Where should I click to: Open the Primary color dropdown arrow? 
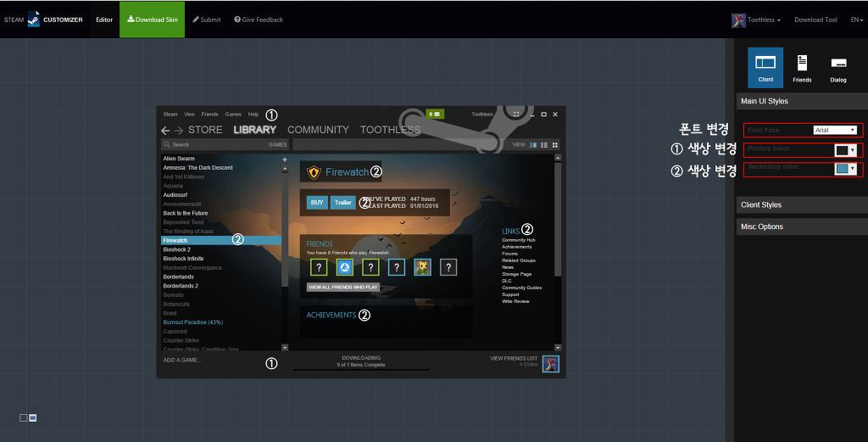853,150
